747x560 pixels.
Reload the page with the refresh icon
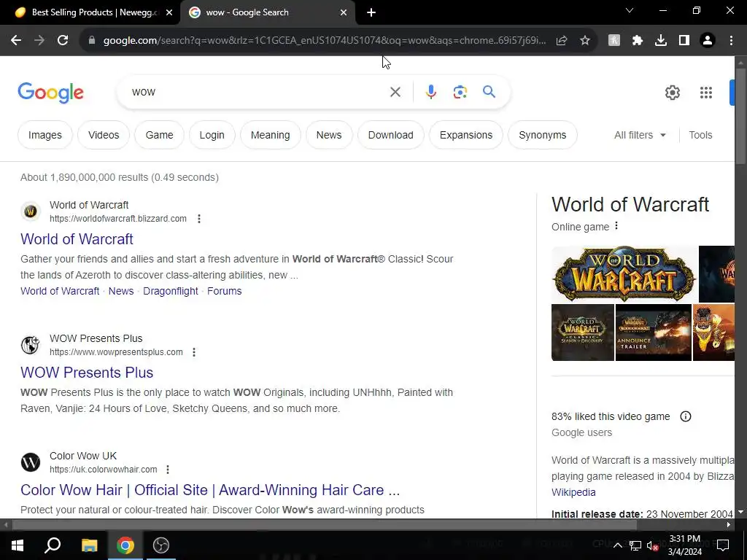[63, 41]
